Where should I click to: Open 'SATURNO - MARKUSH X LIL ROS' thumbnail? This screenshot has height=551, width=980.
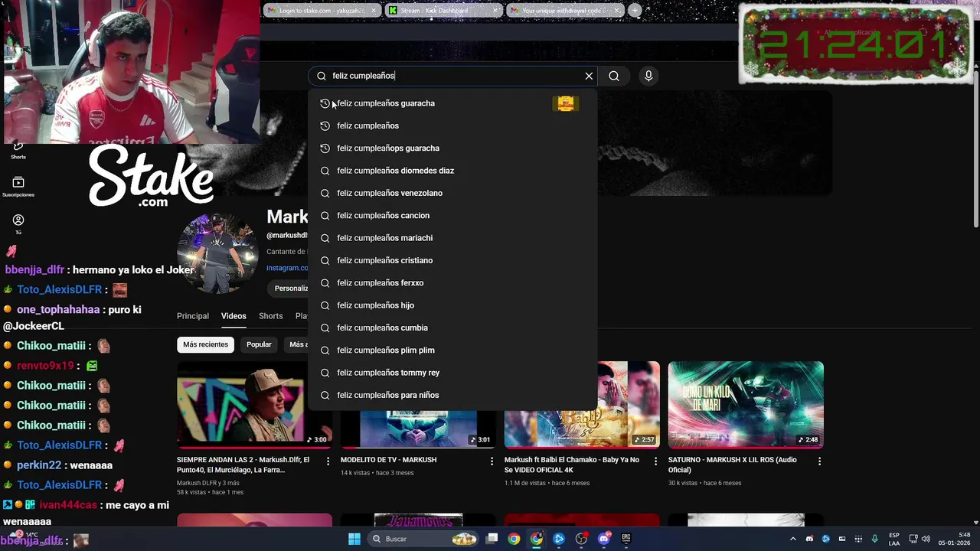746,404
